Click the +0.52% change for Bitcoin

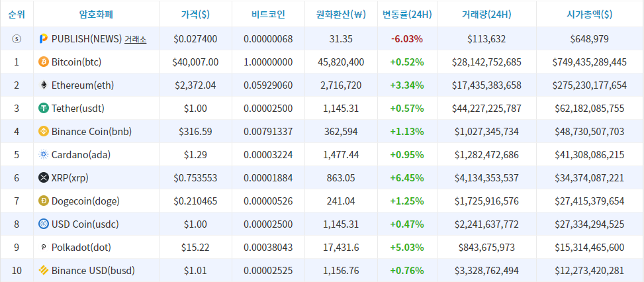click(x=407, y=62)
